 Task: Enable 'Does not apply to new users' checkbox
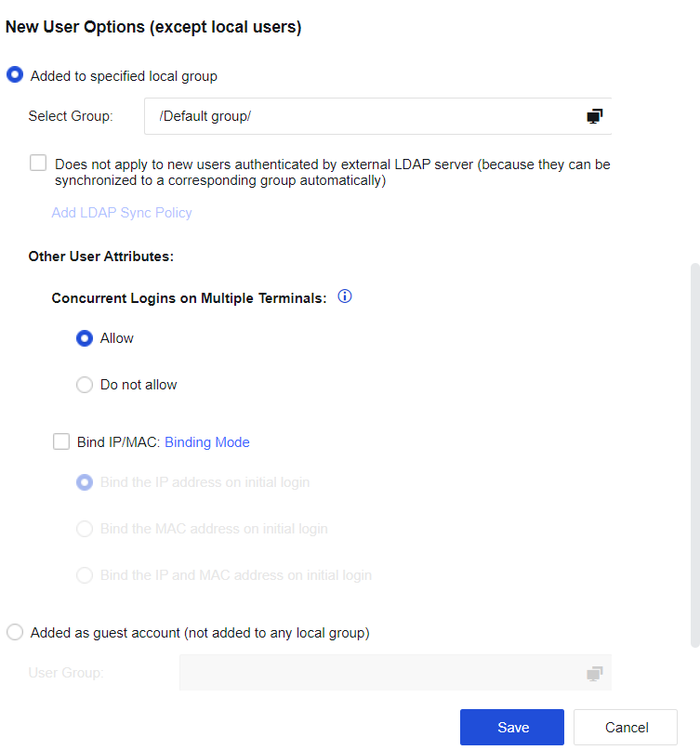(38, 164)
